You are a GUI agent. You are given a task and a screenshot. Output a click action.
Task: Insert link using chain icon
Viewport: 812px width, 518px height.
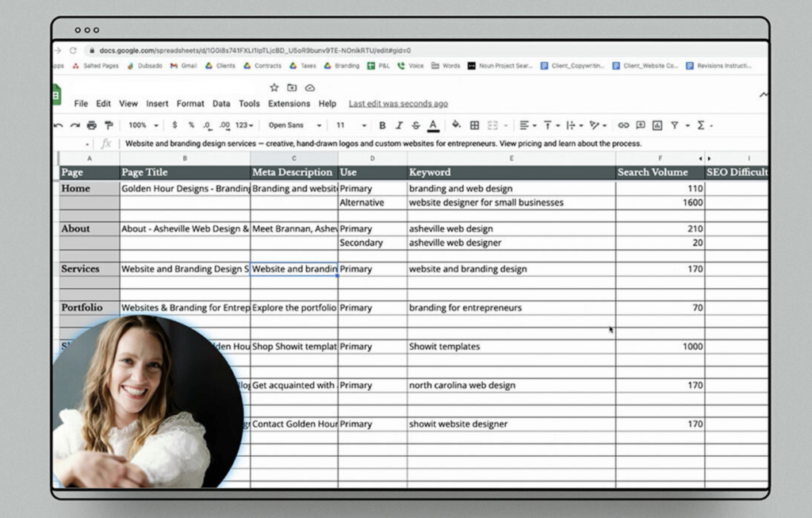623,125
